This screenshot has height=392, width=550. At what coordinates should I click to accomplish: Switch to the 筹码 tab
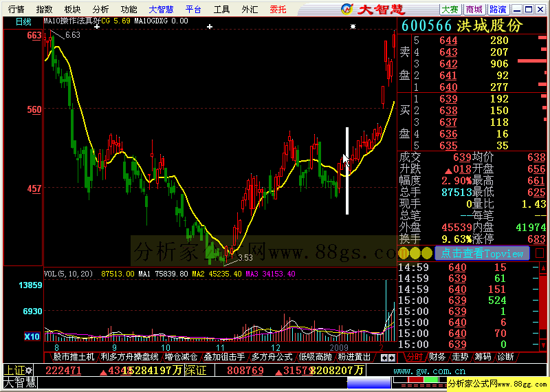(x=483, y=357)
